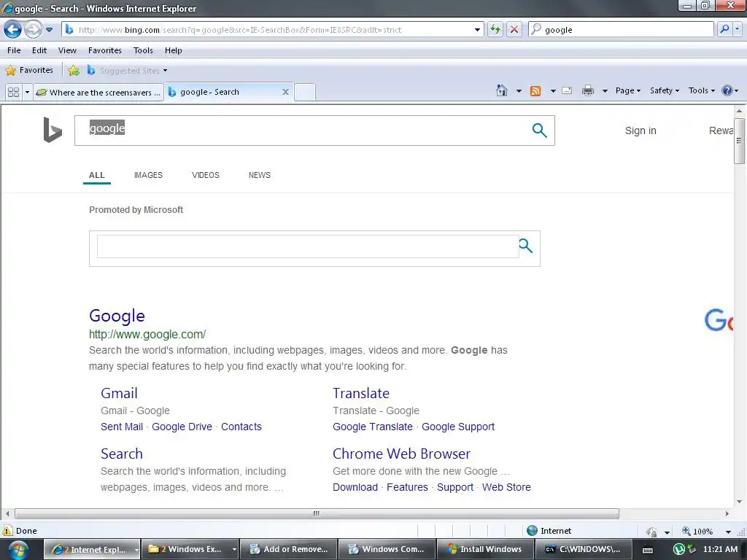This screenshot has height=560, width=747.
Task: Switch to 'Where are the screensavers' tab
Action: [98, 93]
